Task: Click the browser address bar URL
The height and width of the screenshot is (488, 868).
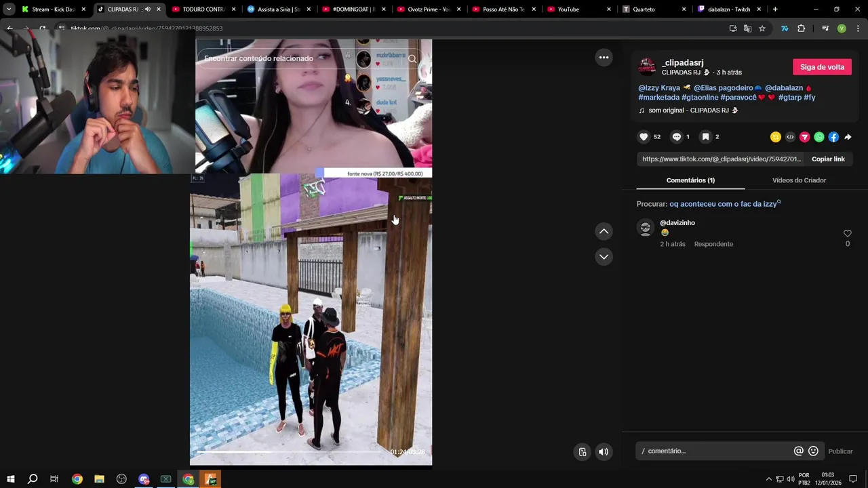Action: pos(146,28)
